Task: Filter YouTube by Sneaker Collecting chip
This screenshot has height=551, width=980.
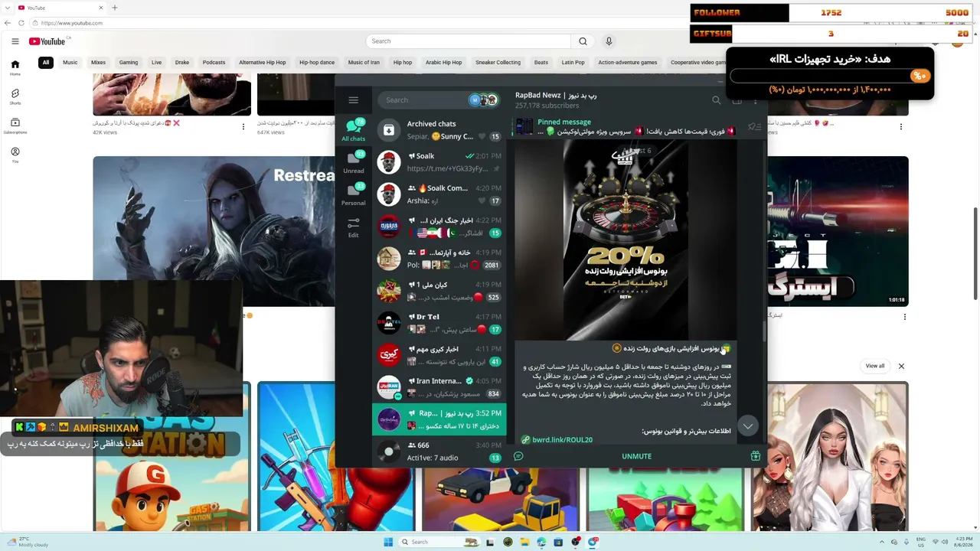Action: click(x=498, y=63)
